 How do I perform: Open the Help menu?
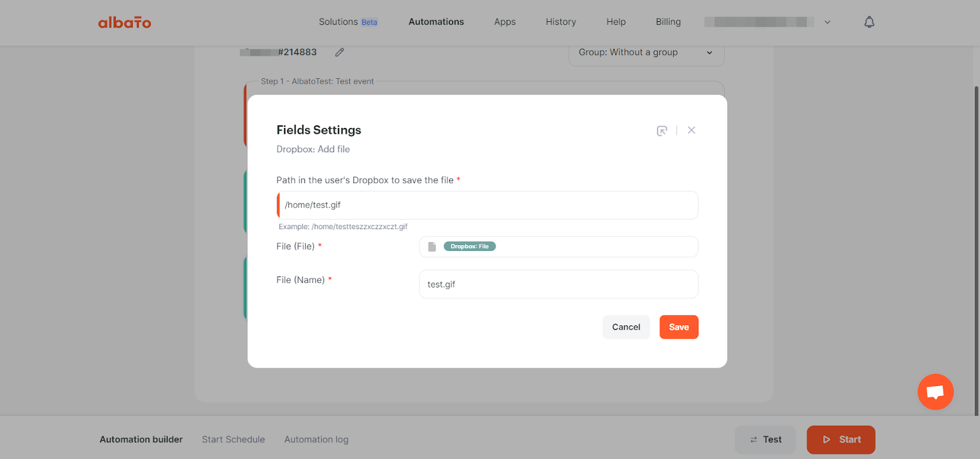coord(616,22)
